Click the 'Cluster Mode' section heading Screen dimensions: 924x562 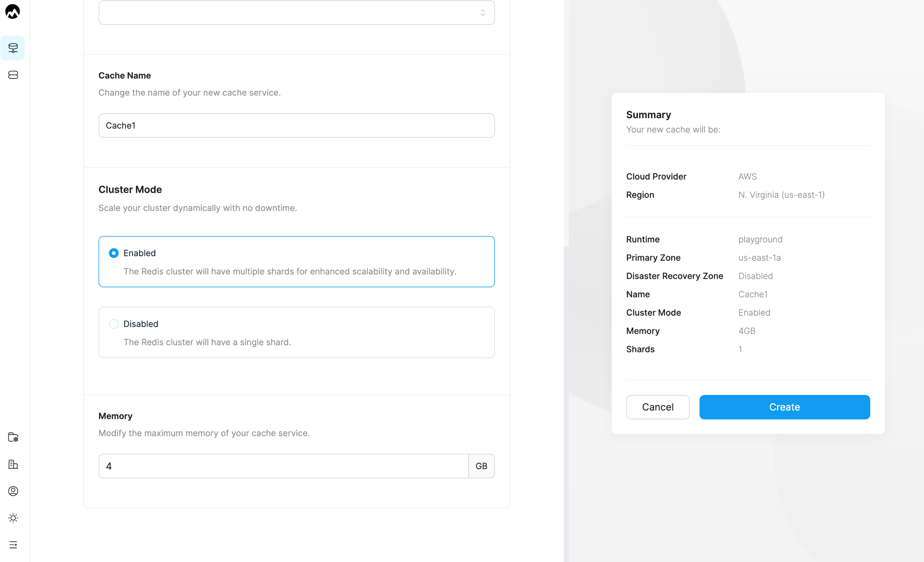pyautogui.click(x=130, y=189)
